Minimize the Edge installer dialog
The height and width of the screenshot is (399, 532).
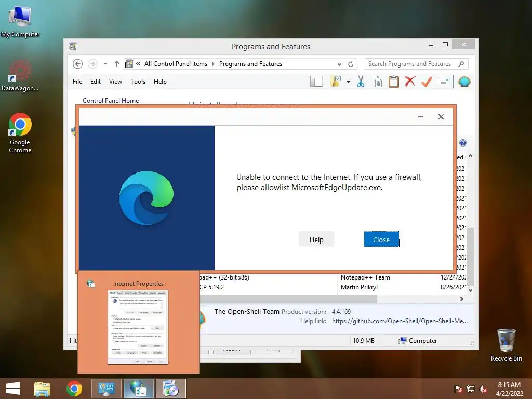(x=420, y=117)
